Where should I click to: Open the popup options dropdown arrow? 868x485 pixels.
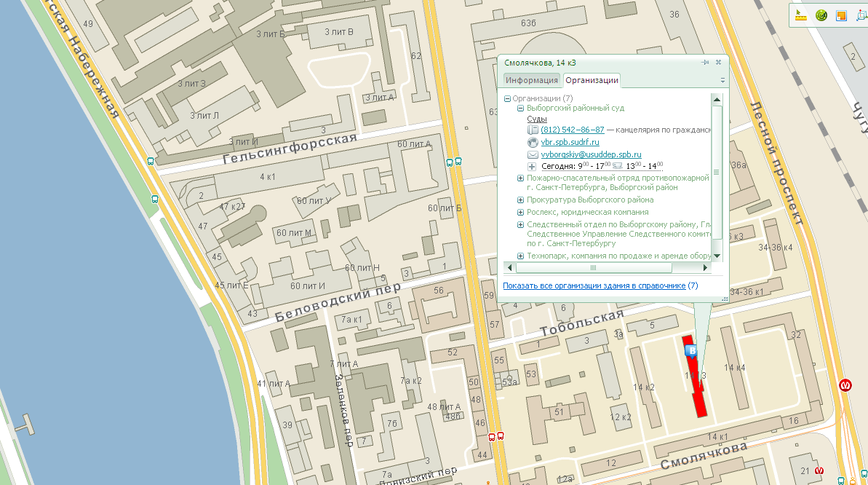tap(722, 80)
